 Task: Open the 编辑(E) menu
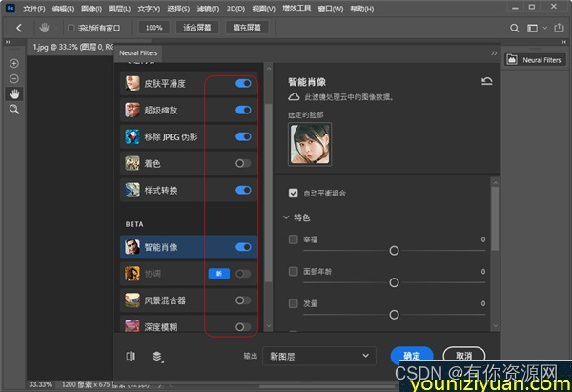63,9
